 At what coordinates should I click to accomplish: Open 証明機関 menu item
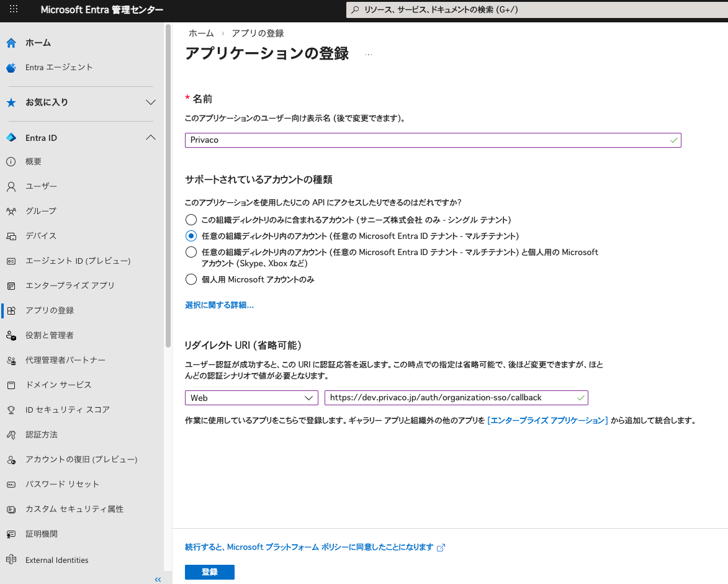(42, 534)
